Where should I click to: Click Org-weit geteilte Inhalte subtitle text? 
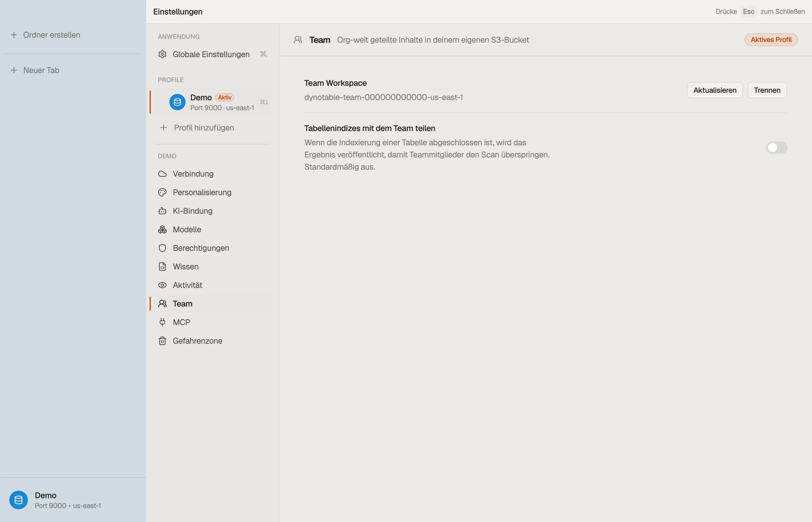click(x=433, y=40)
